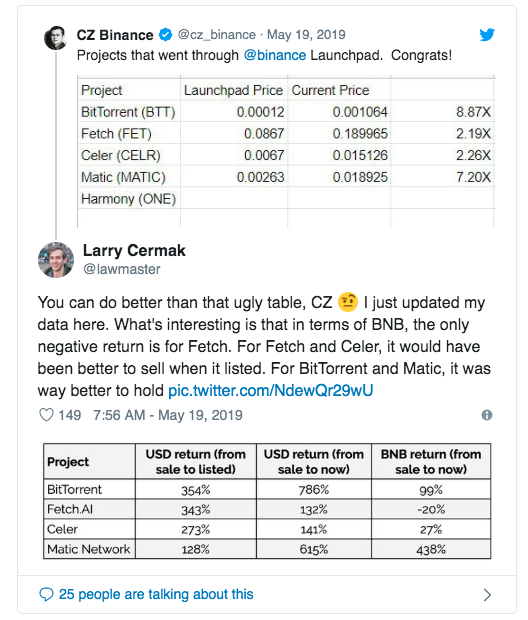Click the Larry Cermak display name
This screenshot has height=620, width=528.
coord(134,250)
